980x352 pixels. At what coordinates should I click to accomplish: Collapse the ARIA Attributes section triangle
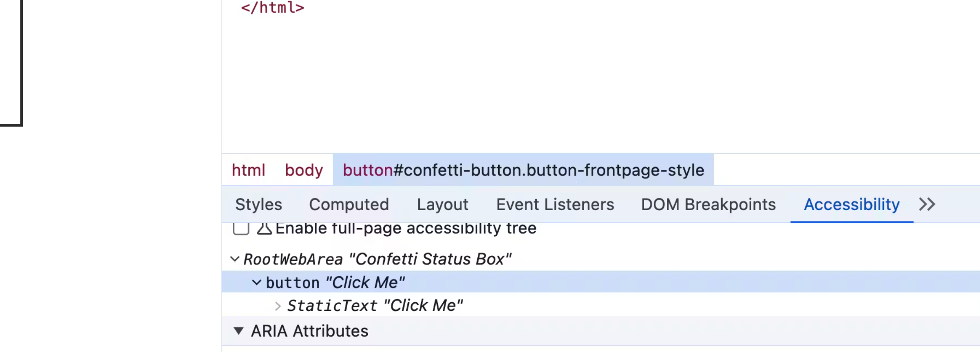pos(238,331)
